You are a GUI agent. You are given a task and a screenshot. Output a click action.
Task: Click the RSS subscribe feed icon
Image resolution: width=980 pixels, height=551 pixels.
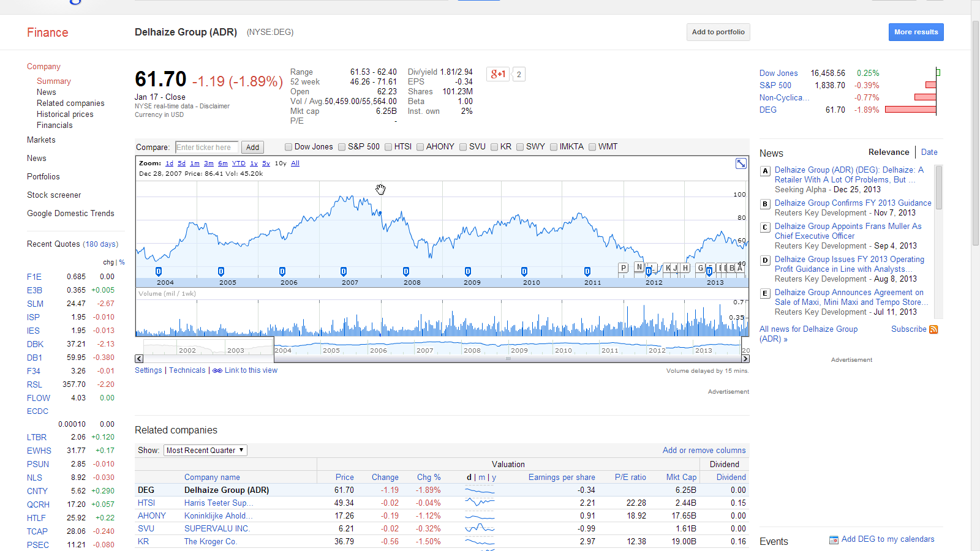coord(933,329)
